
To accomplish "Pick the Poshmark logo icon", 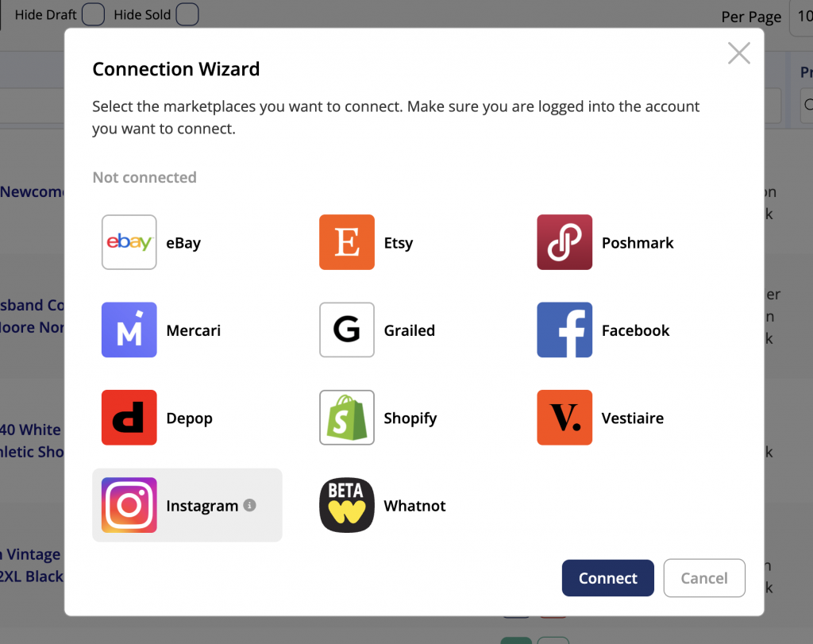I will [x=564, y=242].
